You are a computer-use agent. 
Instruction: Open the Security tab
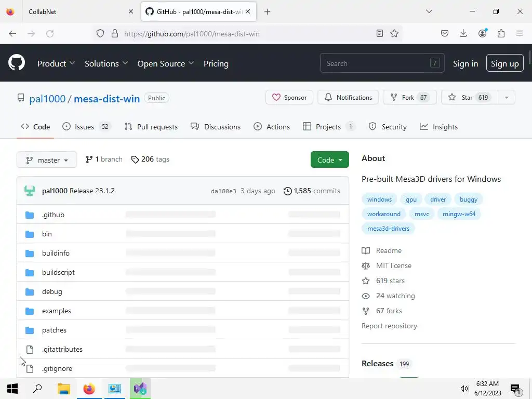(x=388, y=127)
